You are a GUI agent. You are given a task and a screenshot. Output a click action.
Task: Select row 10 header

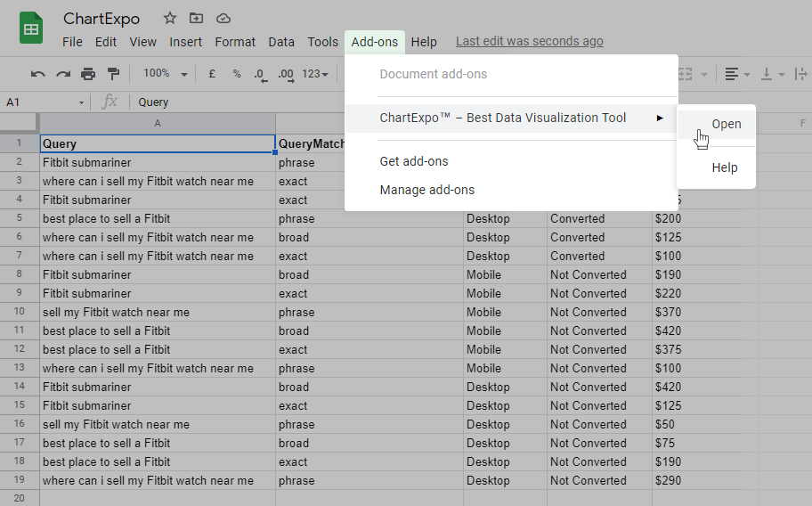[x=20, y=312]
